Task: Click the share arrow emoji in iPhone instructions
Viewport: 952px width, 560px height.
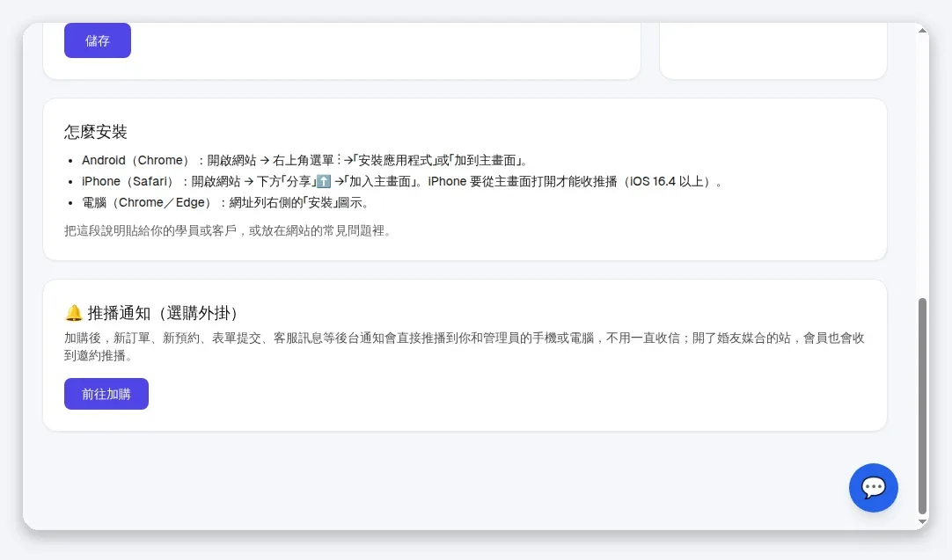Action: click(x=324, y=181)
